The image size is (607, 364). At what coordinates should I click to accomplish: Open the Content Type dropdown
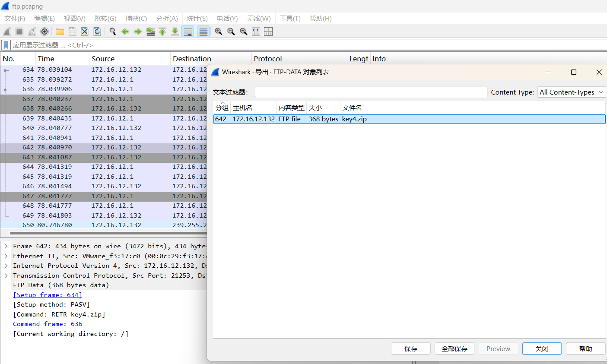click(572, 92)
